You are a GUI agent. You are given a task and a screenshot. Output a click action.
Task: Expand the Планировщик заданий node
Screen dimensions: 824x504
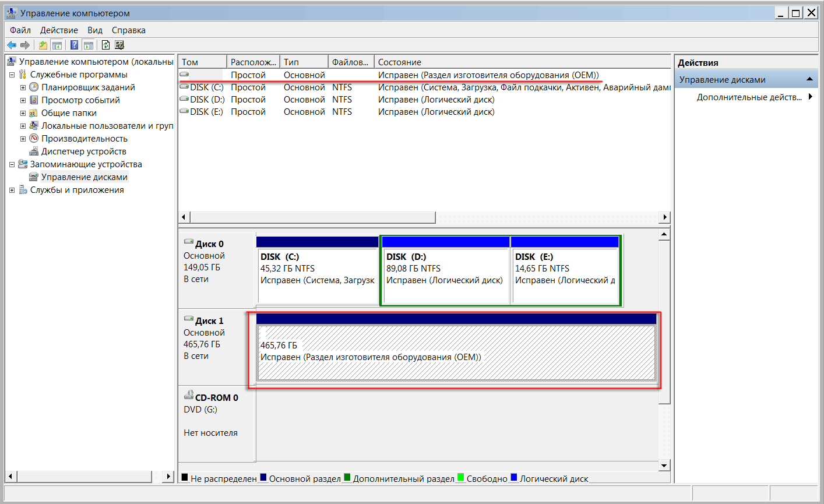pos(23,87)
